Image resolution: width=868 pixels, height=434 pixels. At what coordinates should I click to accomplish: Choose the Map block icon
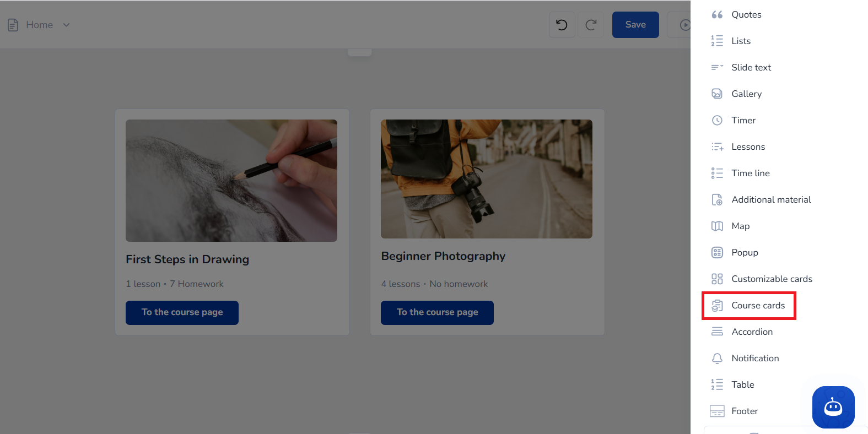click(x=717, y=226)
